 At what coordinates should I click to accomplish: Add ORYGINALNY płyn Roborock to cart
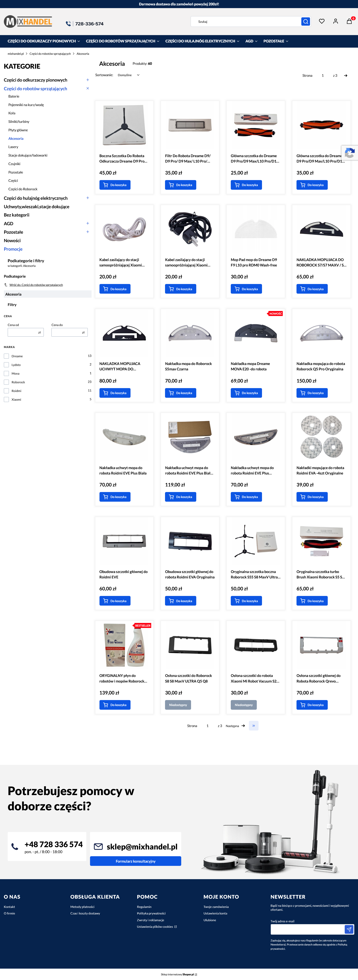click(x=115, y=705)
